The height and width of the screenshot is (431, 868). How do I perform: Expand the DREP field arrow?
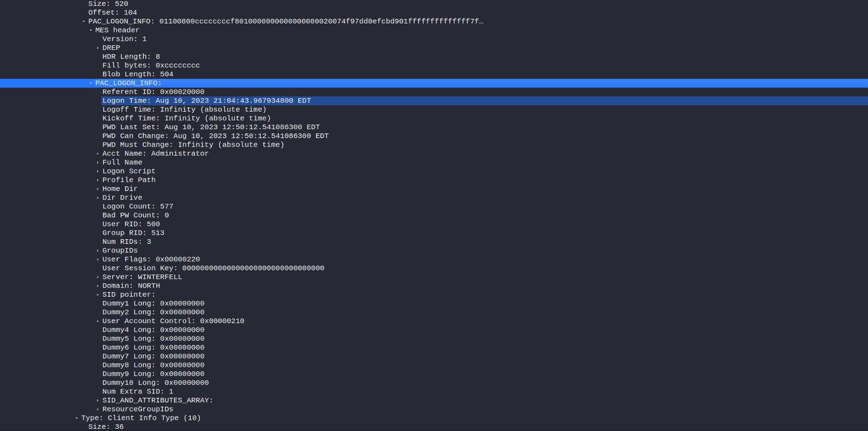click(98, 48)
